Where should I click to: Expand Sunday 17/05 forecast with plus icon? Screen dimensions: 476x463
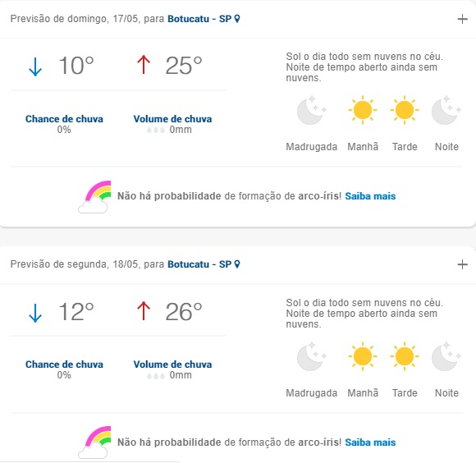click(x=462, y=19)
